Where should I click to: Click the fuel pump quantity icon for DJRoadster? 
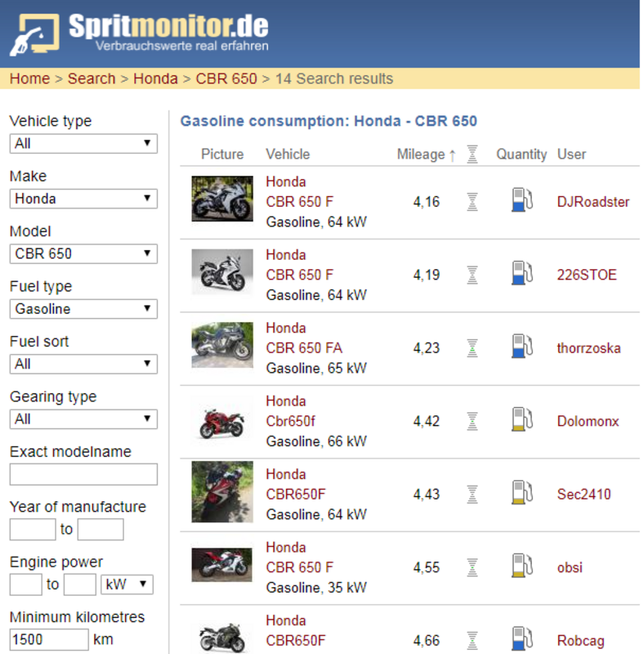point(522,199)
